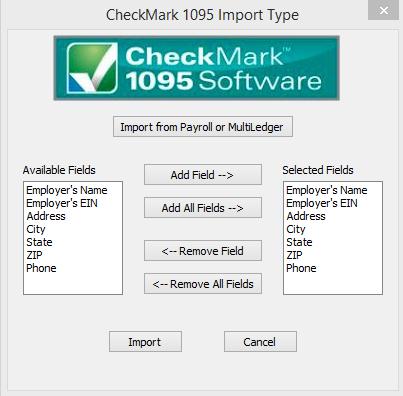This screenshot has height=396, width=403.
Task: Select Phone in Selected Fields list
Action: [x=301, y=268]
